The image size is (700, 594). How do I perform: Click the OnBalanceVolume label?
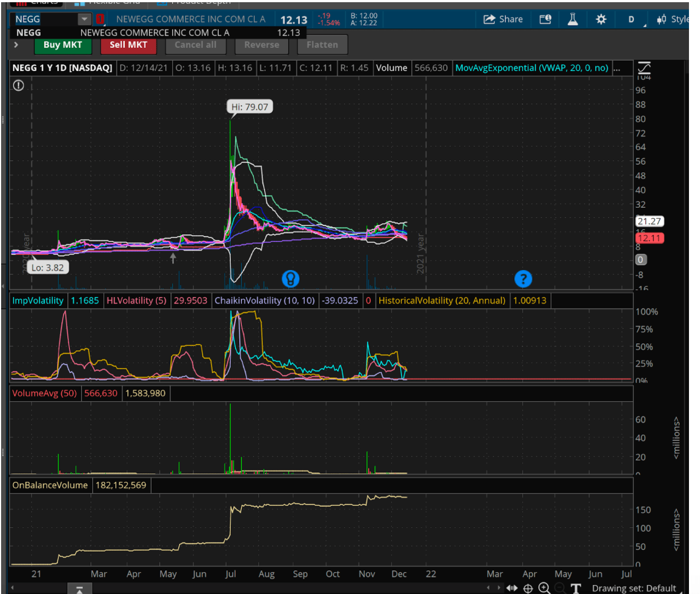(x=50, y=485)
